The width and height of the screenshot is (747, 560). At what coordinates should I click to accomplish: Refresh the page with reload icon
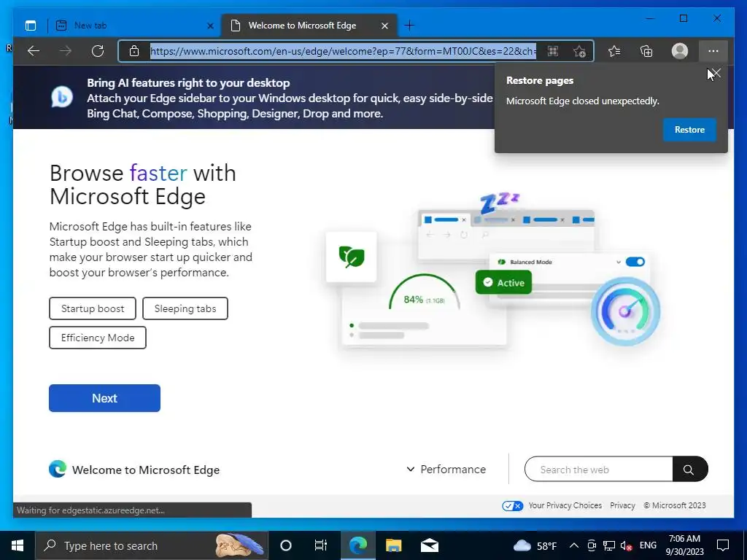pos(98,51)
